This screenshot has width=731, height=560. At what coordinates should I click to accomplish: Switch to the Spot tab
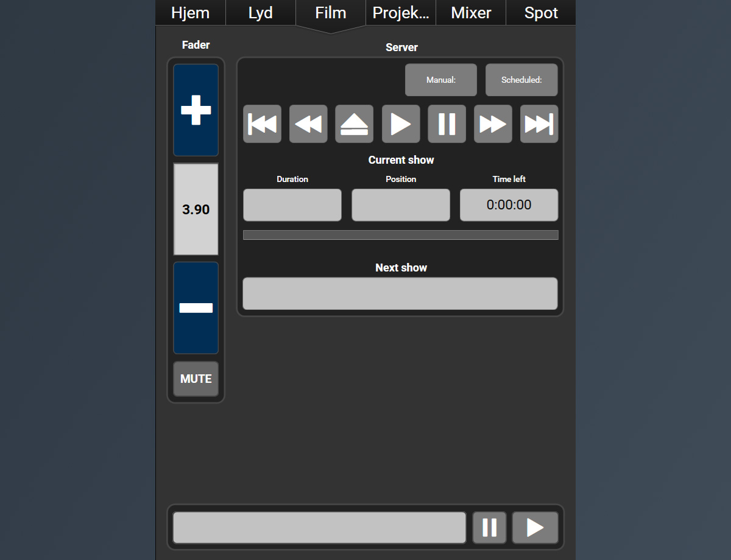(x=541, y=13)
